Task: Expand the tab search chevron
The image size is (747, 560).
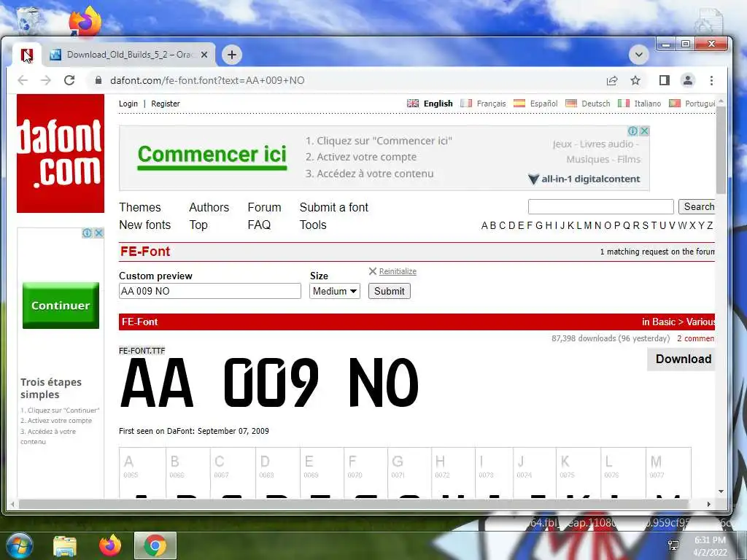Action: 639,55
